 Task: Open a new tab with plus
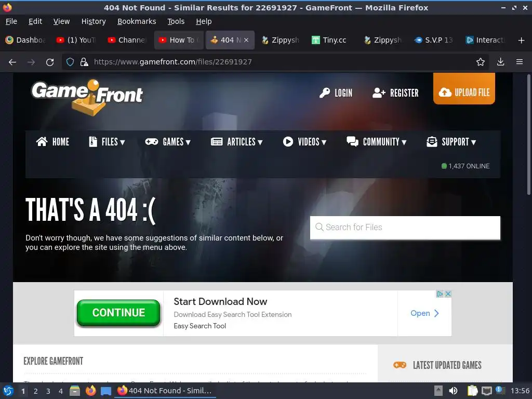pyautogui.click(x=521, y=40)
